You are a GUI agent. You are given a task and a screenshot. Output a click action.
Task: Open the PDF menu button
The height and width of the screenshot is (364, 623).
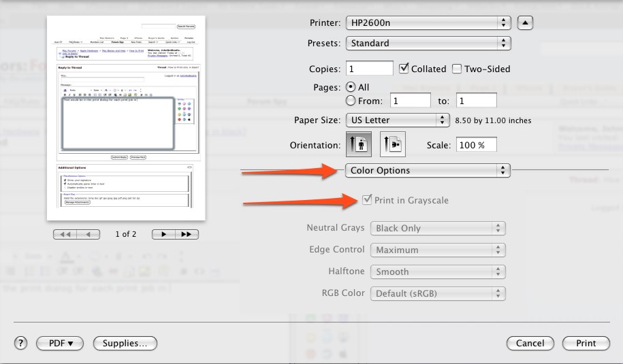60,344
